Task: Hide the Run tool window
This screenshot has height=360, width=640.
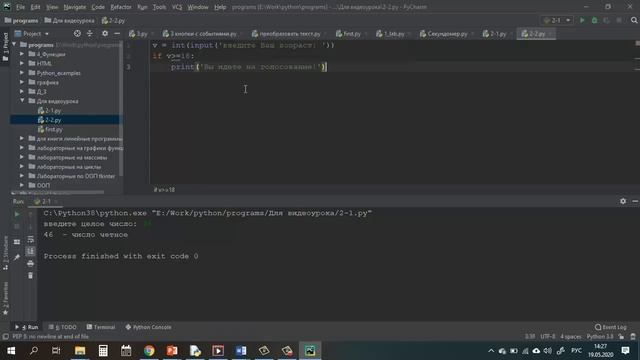Action: [635, 201]
